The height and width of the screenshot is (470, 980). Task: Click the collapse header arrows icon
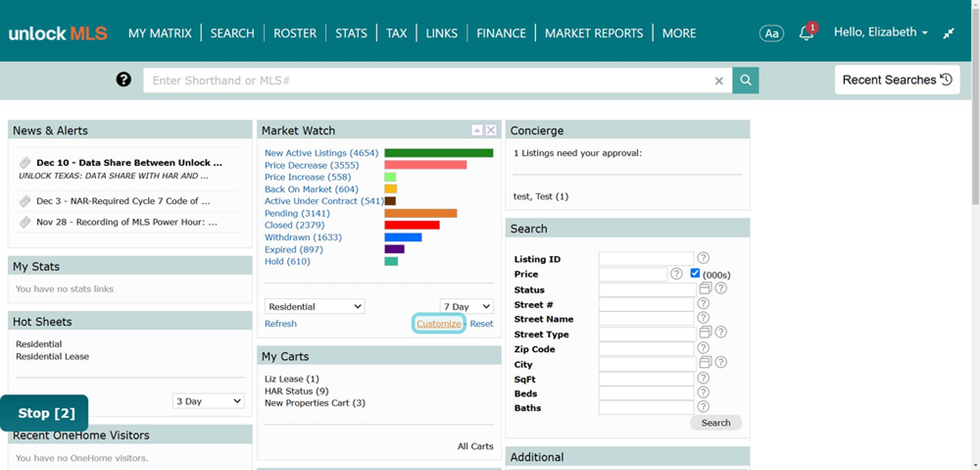[x=949, y=33]
